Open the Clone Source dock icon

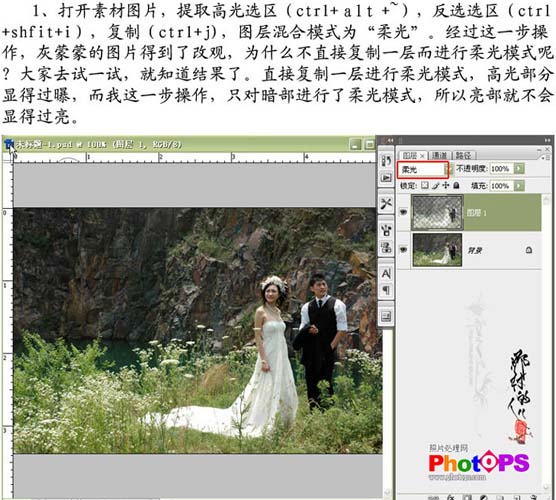pos(386,247)
